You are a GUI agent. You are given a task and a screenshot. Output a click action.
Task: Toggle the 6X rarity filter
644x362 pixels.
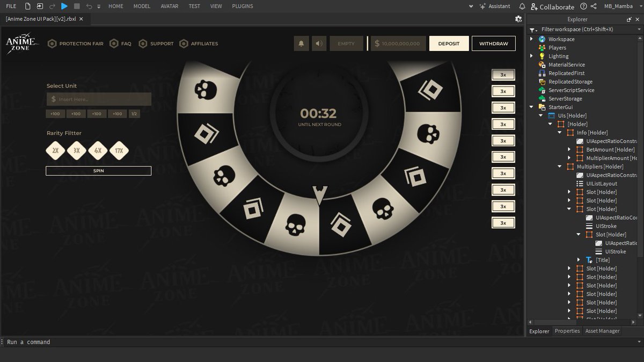(98, 151)
